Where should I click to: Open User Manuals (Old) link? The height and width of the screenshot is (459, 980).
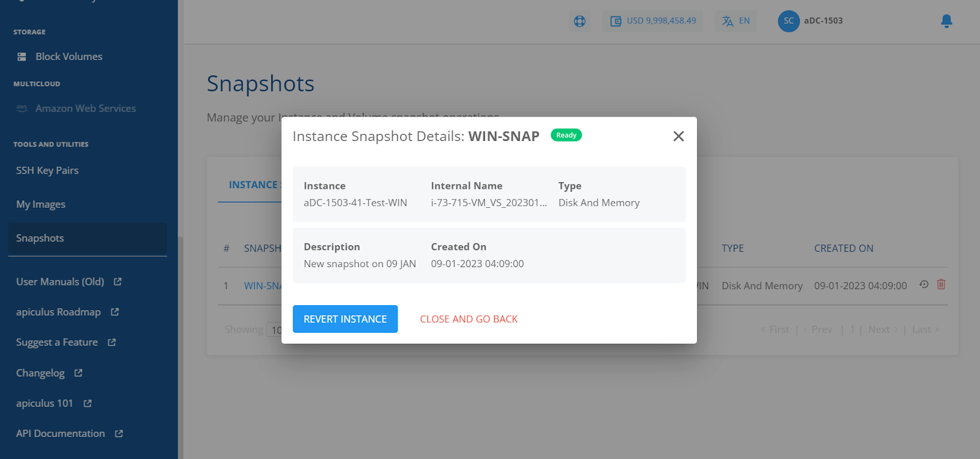tap(60, 282)
